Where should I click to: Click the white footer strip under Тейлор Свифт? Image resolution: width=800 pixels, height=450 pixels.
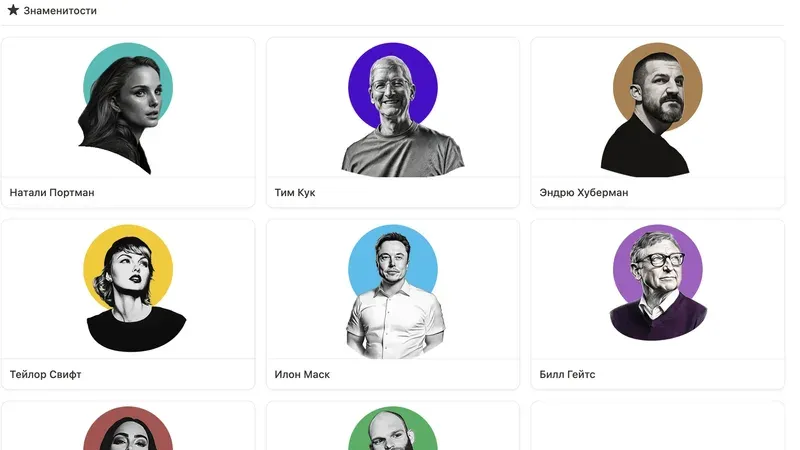128,374
